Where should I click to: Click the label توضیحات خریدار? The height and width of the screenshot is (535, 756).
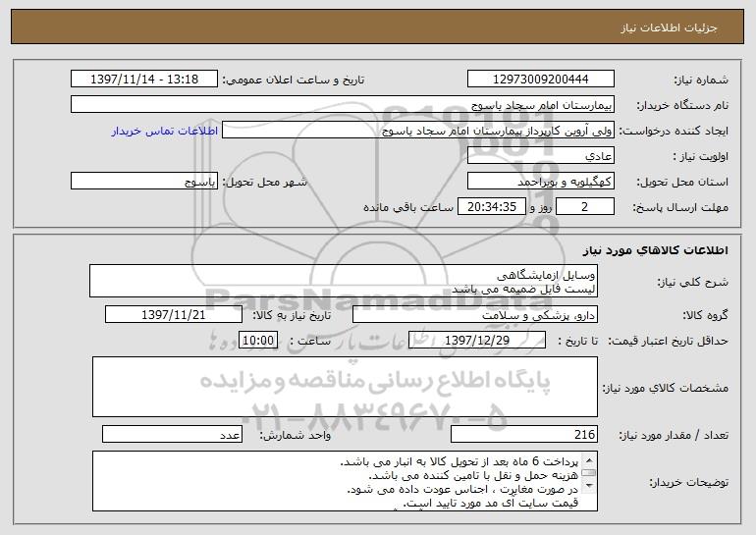(x=688, y=482)
